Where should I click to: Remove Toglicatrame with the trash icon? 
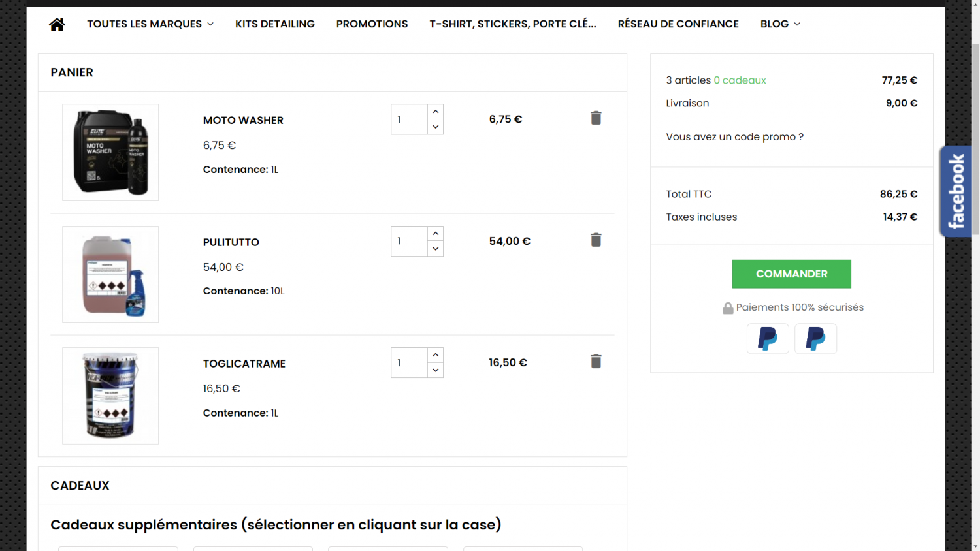point(596,362)
